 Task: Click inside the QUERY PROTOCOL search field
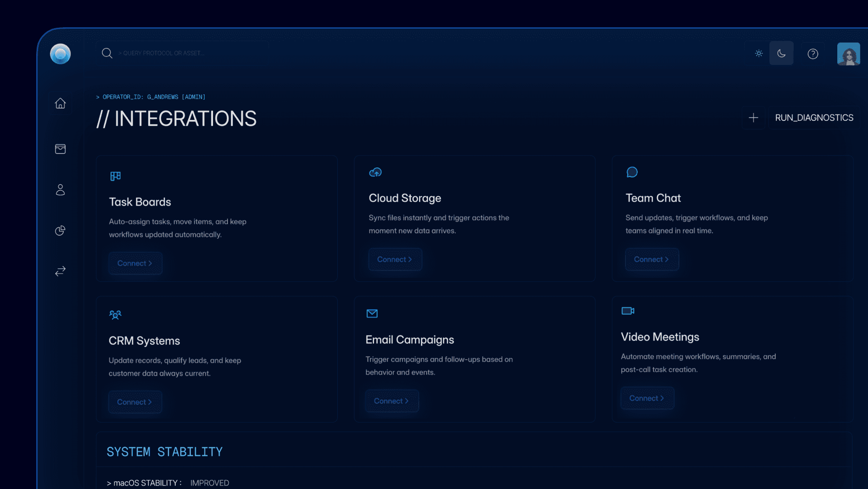point(178,53)
